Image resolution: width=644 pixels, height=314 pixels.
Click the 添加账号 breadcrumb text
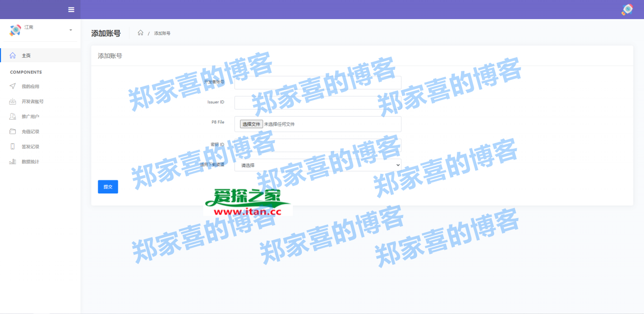pyautogui.click(x=162, y=33)
